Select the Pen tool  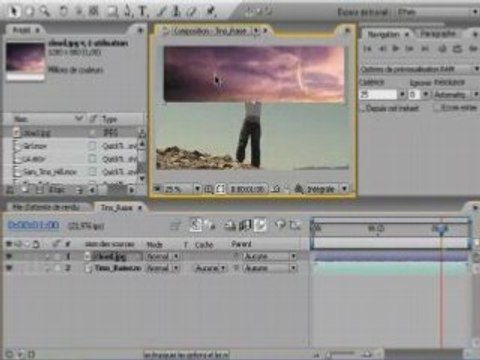pyautogui.click(x=127, y=12)
